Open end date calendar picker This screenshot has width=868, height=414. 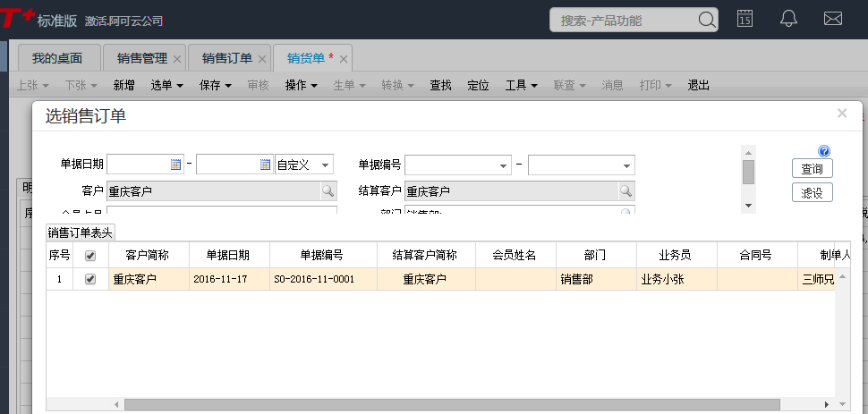point(266,165)
